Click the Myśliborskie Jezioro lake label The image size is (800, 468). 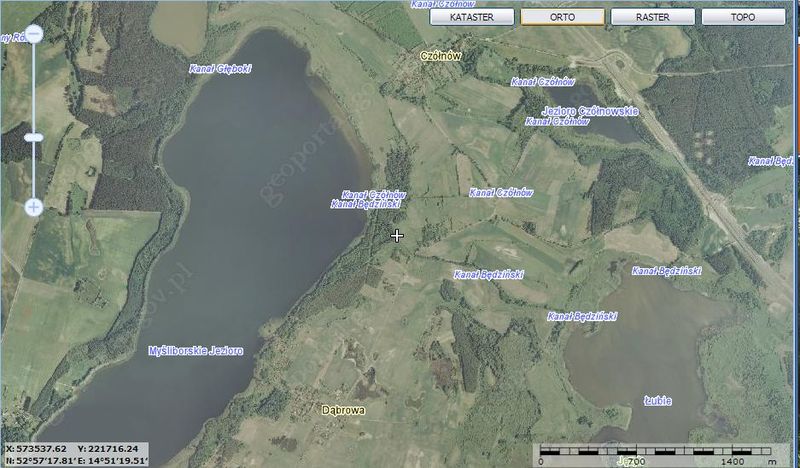coord(195,352)
